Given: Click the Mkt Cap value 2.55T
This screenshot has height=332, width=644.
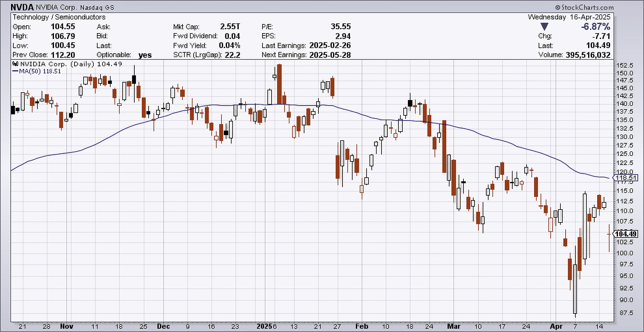Looking at the screenshot, I should (x=230, y=27).
